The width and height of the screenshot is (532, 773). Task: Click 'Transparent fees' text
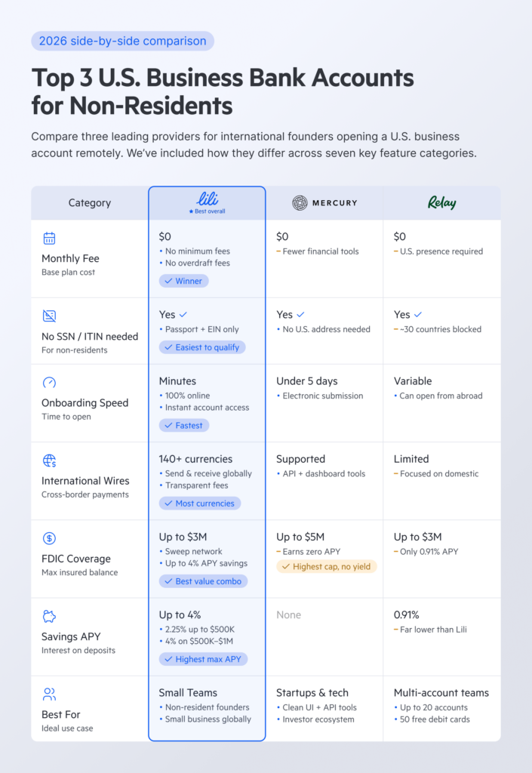coord(196,485)
